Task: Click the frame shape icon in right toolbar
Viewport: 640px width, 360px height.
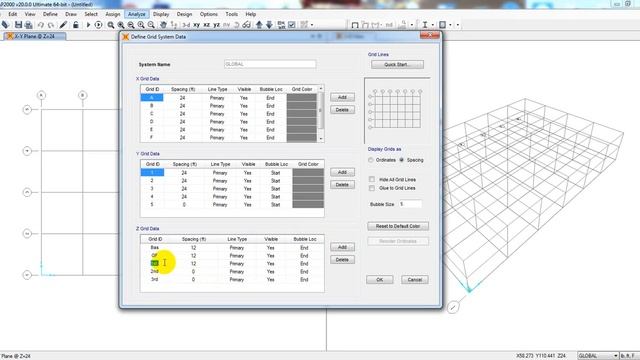Action: click(355, 25)
